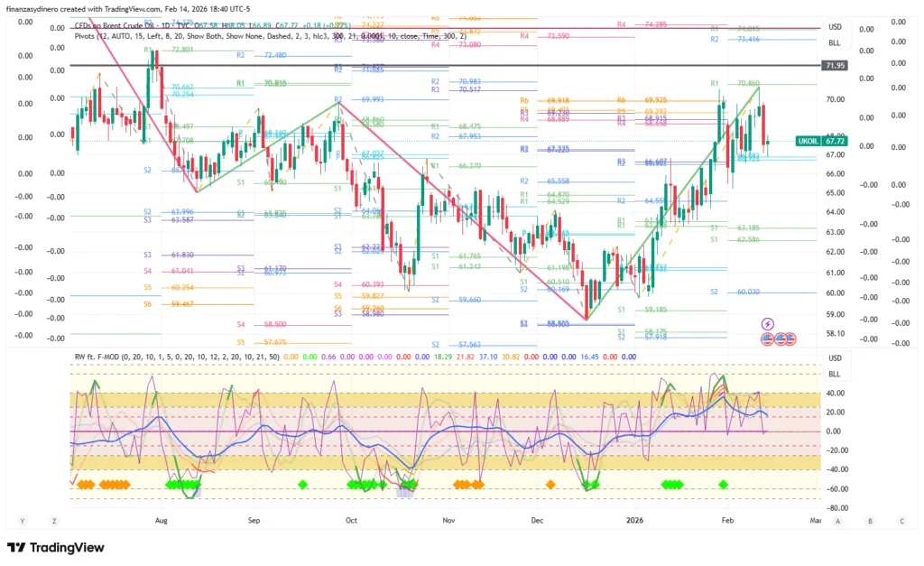Toggle the A scale button
924x566 pixels.
tap(837, 521)
